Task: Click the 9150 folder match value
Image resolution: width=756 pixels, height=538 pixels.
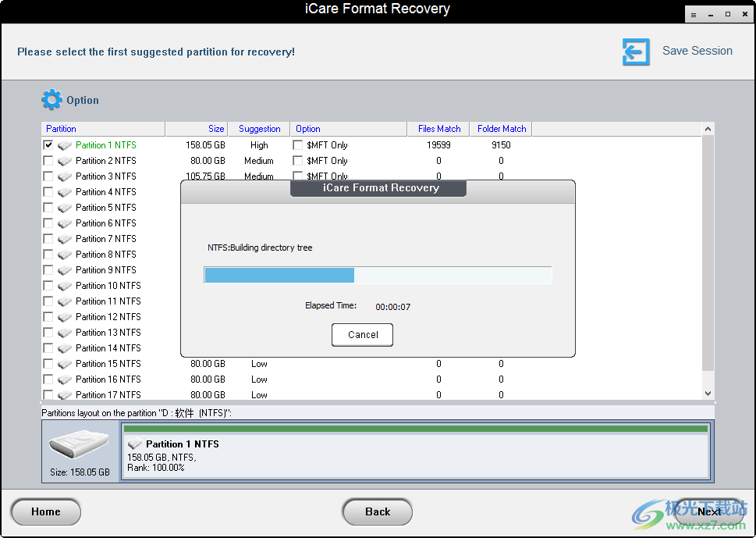Action: point(501,145)
